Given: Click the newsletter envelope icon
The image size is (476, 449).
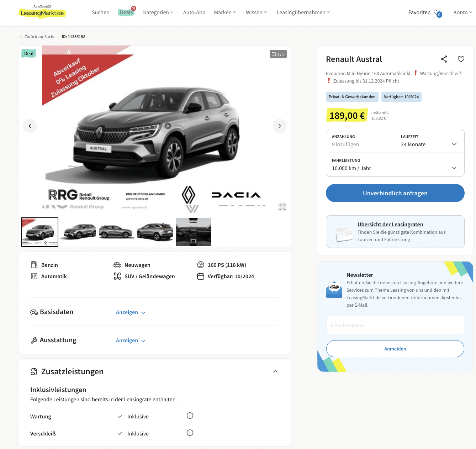Looking at the screenshot, I should 334,290.
